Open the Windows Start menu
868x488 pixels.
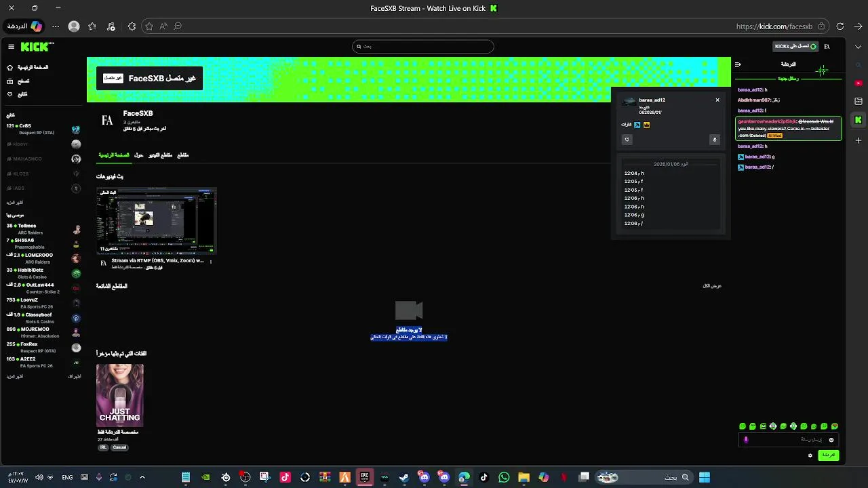pyautogui.click(x=705, y=477)
